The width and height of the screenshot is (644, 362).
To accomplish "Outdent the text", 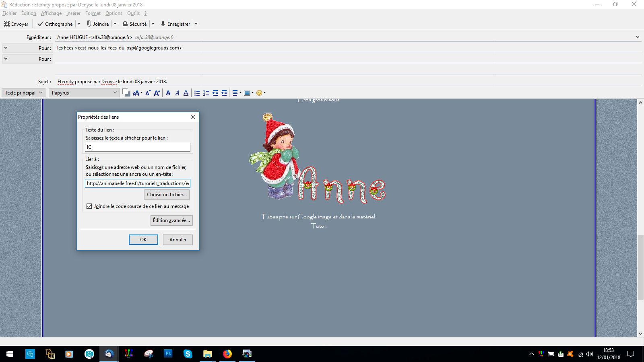I will [215, 93].
